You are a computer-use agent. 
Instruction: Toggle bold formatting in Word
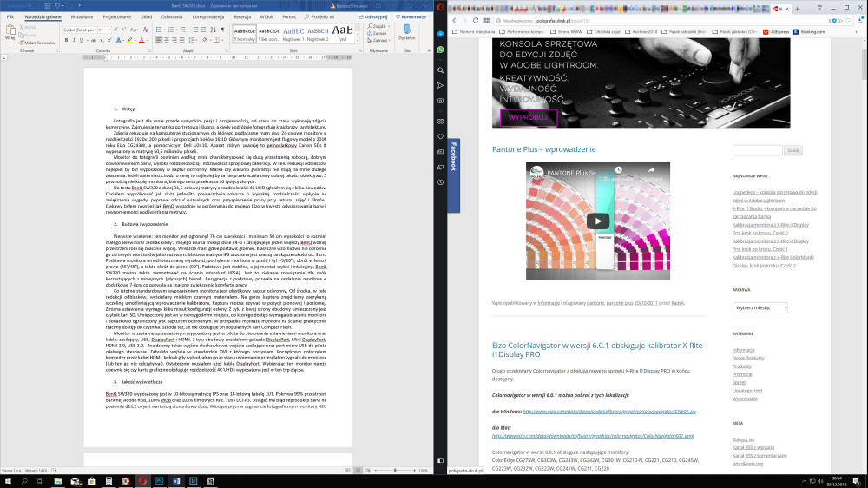click(x=67, y=41)
